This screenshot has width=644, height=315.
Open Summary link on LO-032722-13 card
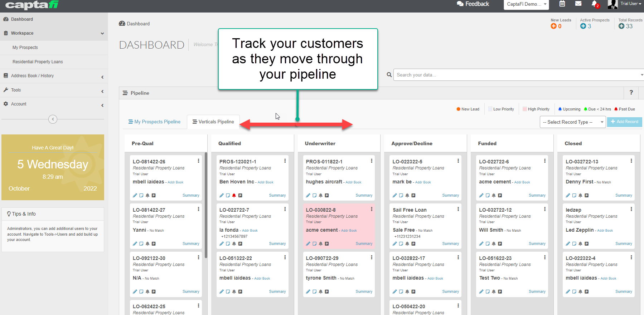pyautogui.click(x=623, y=196)
